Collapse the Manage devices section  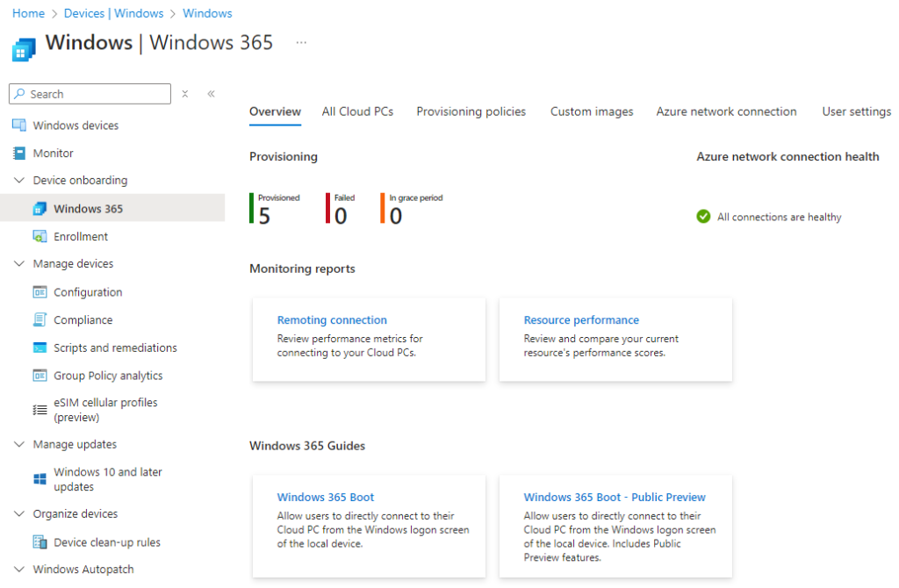click(19, 264)
